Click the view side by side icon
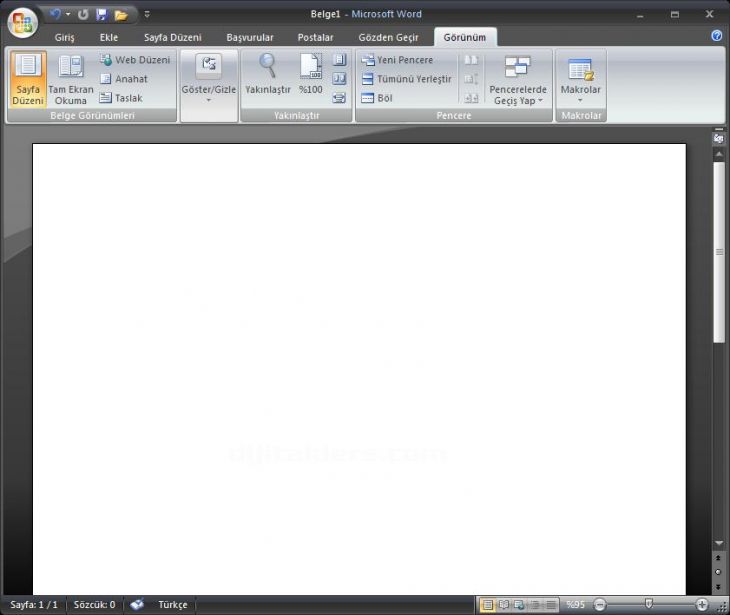The image size is (730, 615). click(x=471, y=60)
